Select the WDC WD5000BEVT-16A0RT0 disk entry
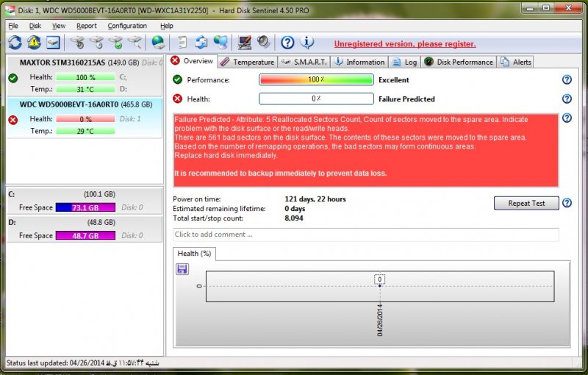The width and height of the screenshot is (588, 375). pos(85,118)
